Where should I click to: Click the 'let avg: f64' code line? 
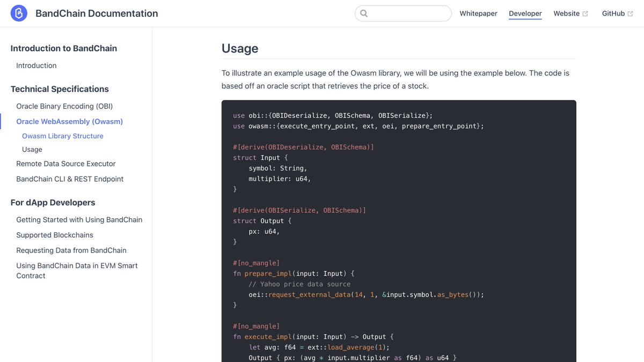pos(319,347)
